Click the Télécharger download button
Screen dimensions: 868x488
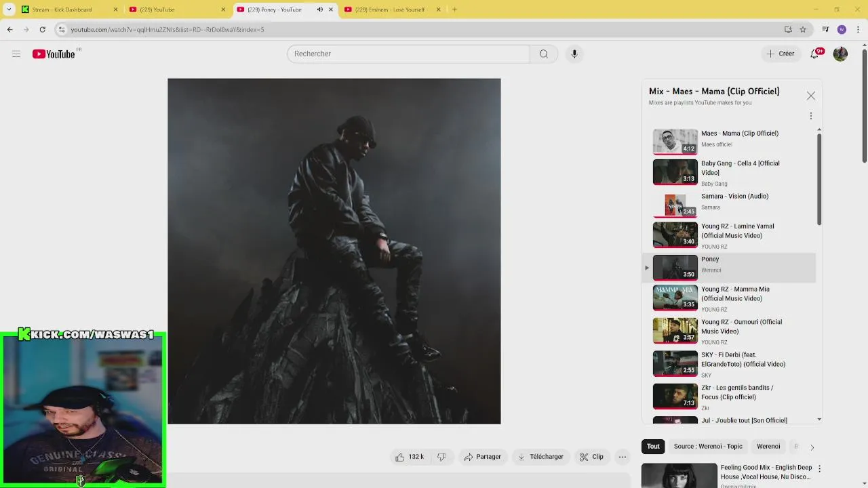[x=540, y=457]
